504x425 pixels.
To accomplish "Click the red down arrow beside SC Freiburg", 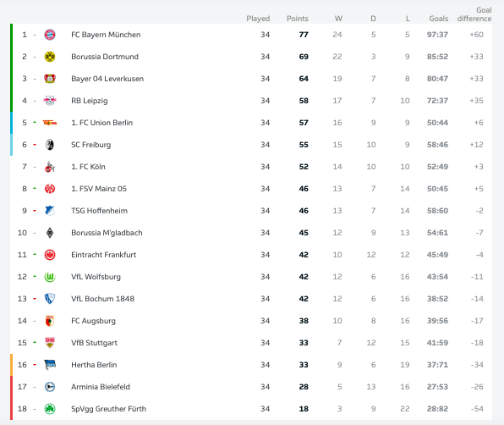I will tap(35, 145).
